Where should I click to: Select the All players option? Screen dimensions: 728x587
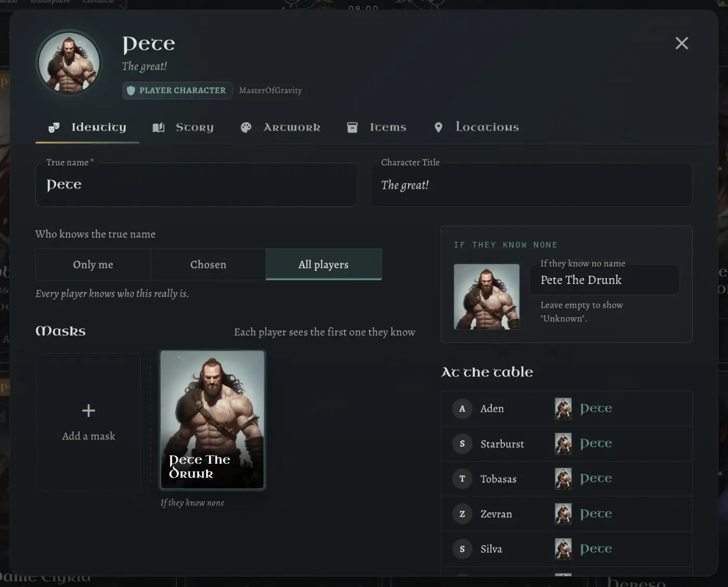click(x=323, y=265)
